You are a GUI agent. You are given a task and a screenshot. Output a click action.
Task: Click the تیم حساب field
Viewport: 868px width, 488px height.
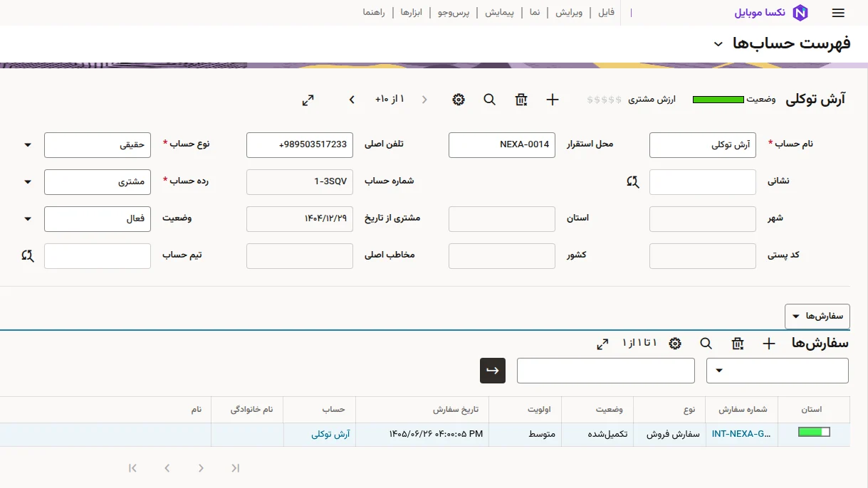coord(98,256)
